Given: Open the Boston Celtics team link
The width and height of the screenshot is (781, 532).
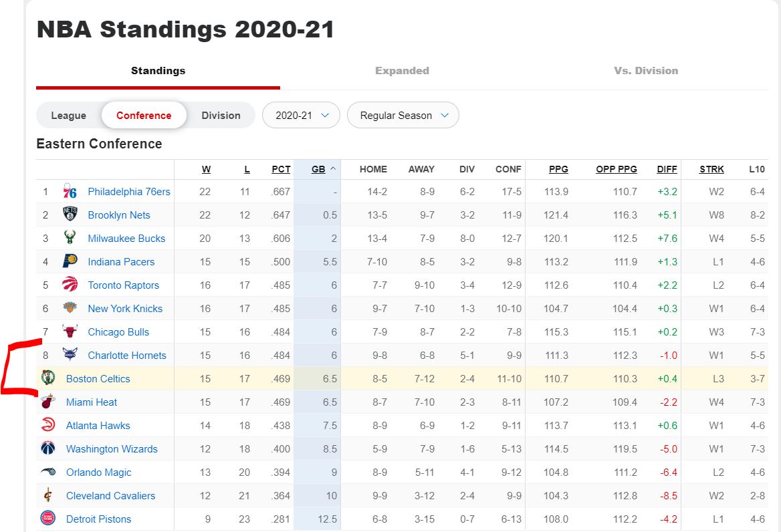Looking at the screenshot, I should 98,379.
